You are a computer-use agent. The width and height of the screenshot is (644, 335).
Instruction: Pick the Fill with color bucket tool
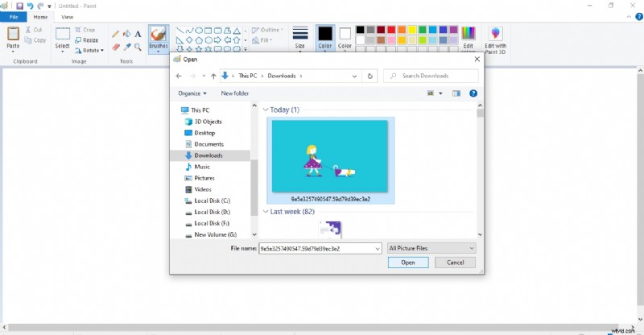point(127,34)
